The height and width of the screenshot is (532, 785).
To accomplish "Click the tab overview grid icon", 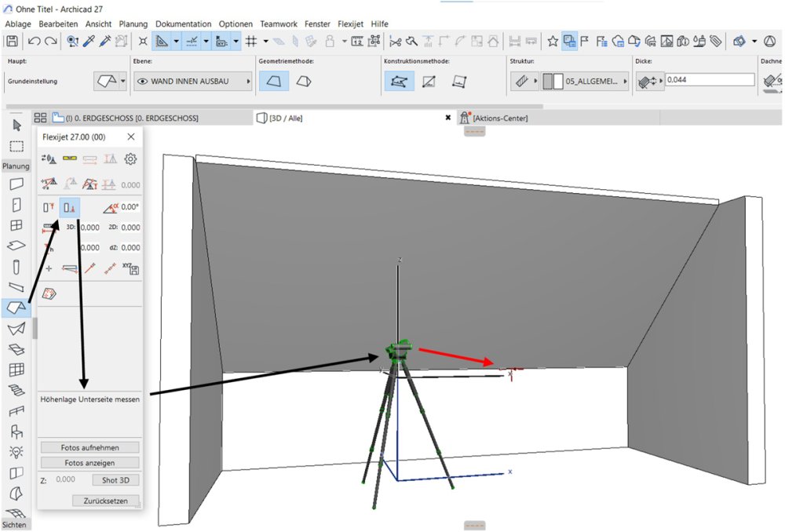I will pyautogui.click(x=40, y=118).
